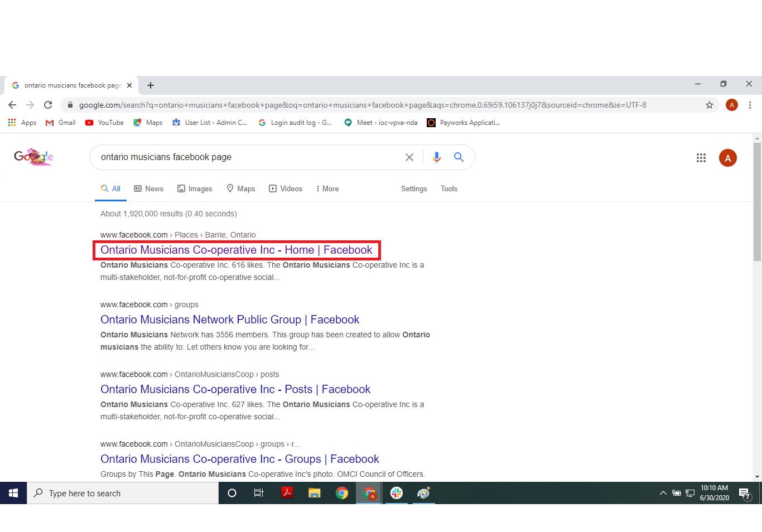Image resolution: width=762 pixels, height=532 pixels.
Task: Click the address bar URL
Action: click(363, 105)
